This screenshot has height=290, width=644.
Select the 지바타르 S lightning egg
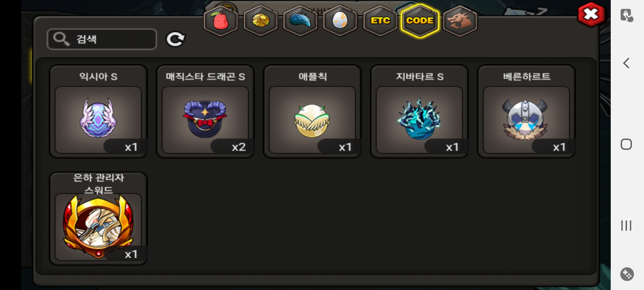[x=419, y=111]
